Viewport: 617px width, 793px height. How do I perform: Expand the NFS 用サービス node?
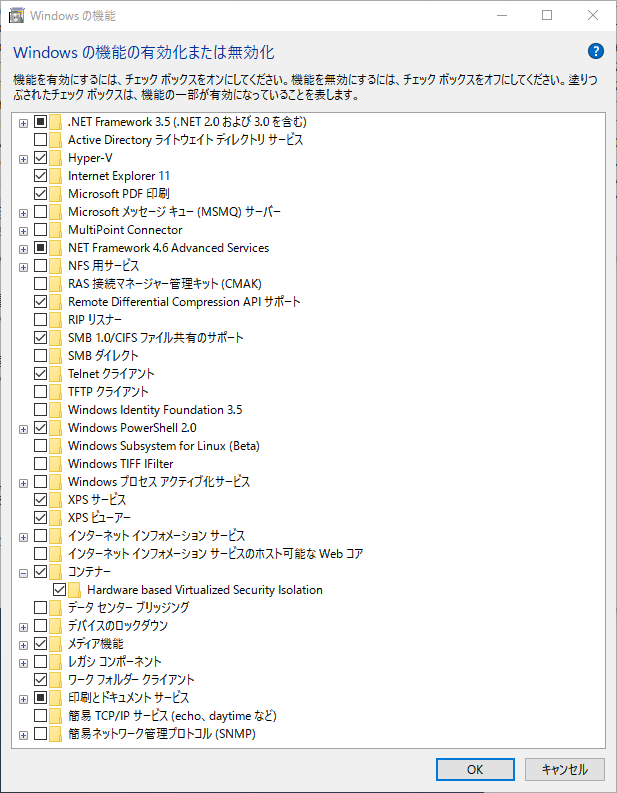[x=23, y=268]
